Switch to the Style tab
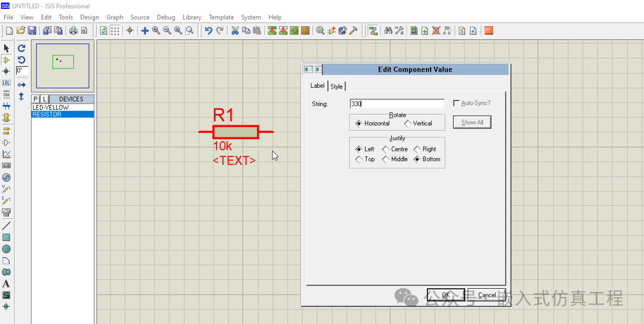The image size is (644, 324). pyautogui.click(x=337, y=87)
